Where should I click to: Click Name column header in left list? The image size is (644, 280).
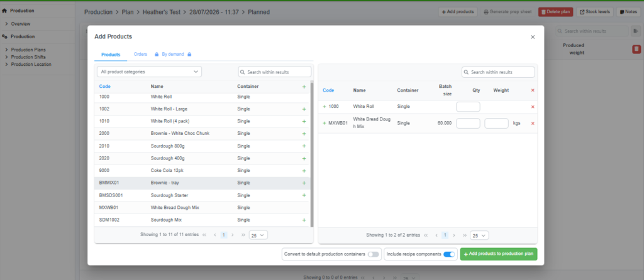click(157, 87)
